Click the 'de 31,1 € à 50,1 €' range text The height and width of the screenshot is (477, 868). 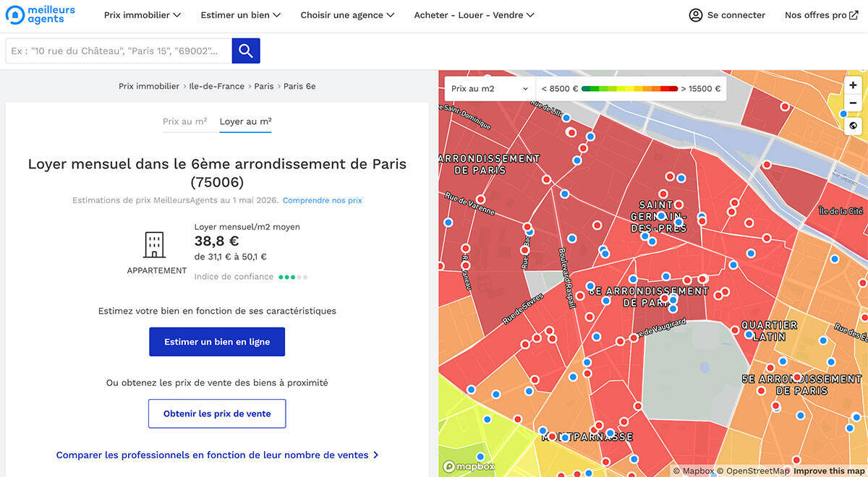tap(230, 257)
